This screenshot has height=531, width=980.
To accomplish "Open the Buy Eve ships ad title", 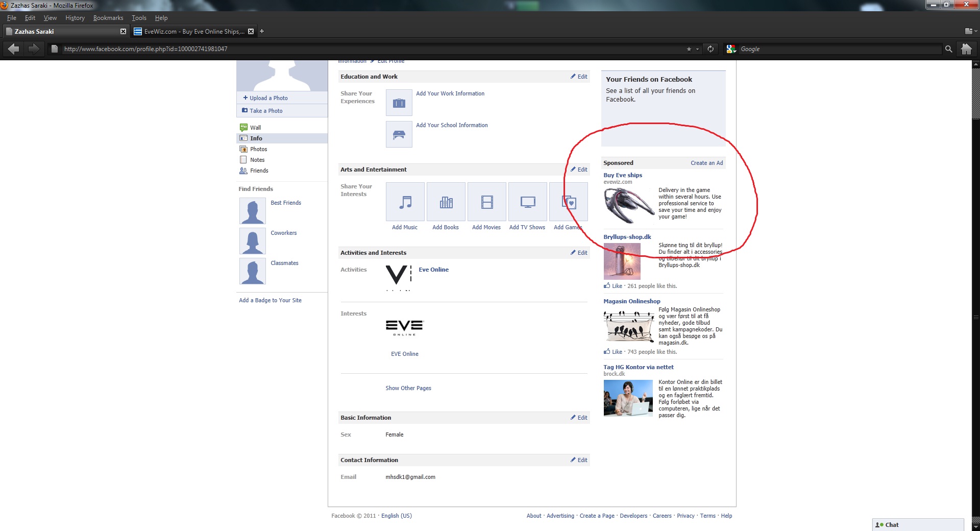I will coord(623,175).
